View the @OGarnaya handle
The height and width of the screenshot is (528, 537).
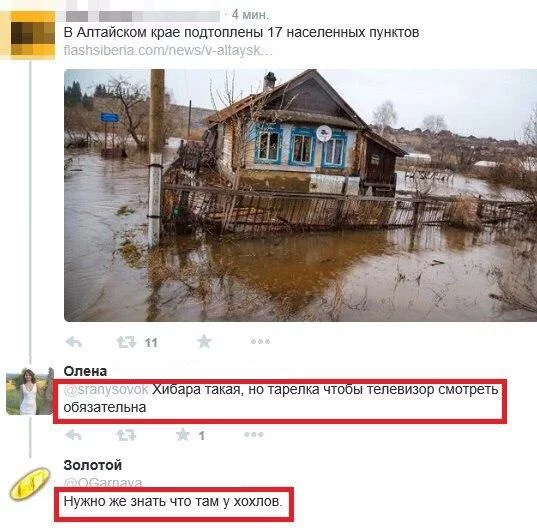pyautogui.click(x=103, y=482)
